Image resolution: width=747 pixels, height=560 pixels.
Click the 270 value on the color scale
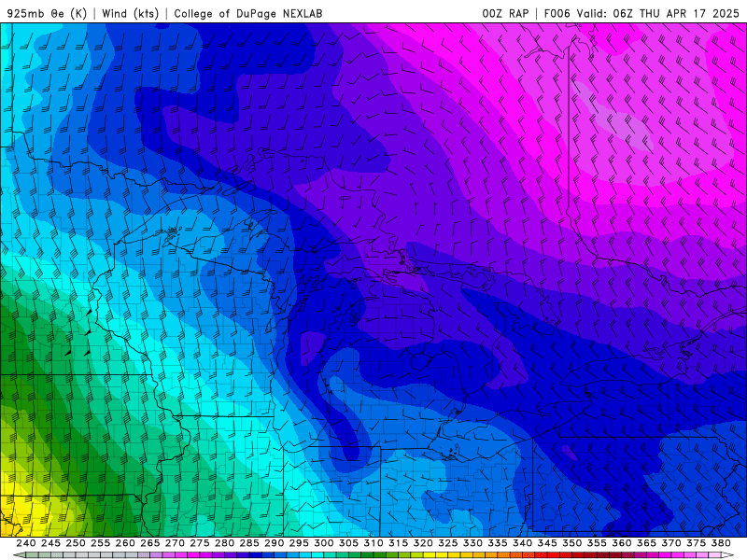(x=175, y=543)
